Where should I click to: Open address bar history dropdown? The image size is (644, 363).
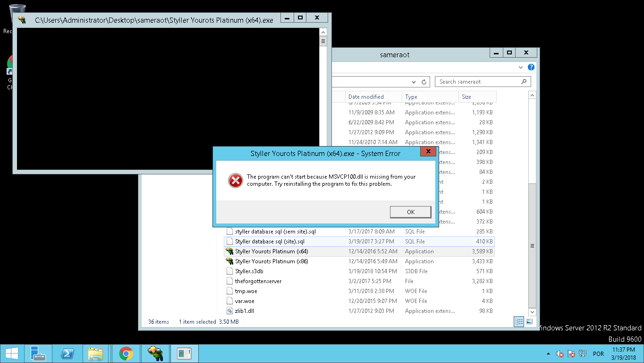414,82
